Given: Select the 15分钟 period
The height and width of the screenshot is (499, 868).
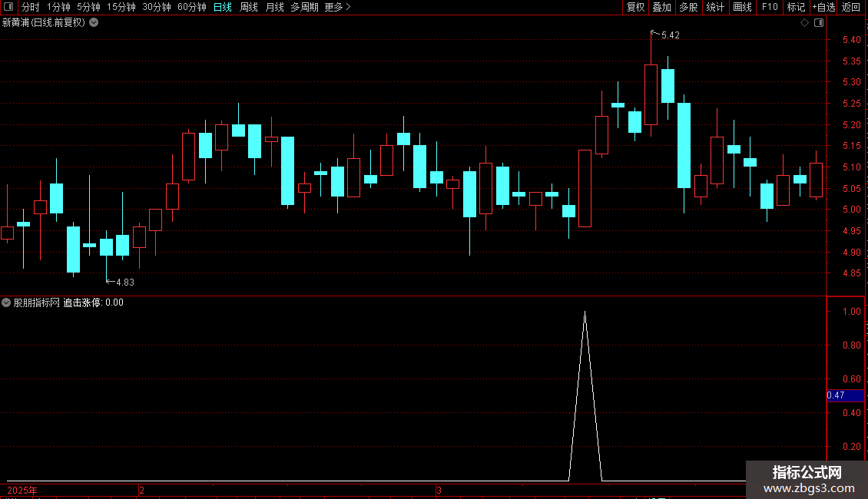Looking at the screenshot, I should click(121, 7).
